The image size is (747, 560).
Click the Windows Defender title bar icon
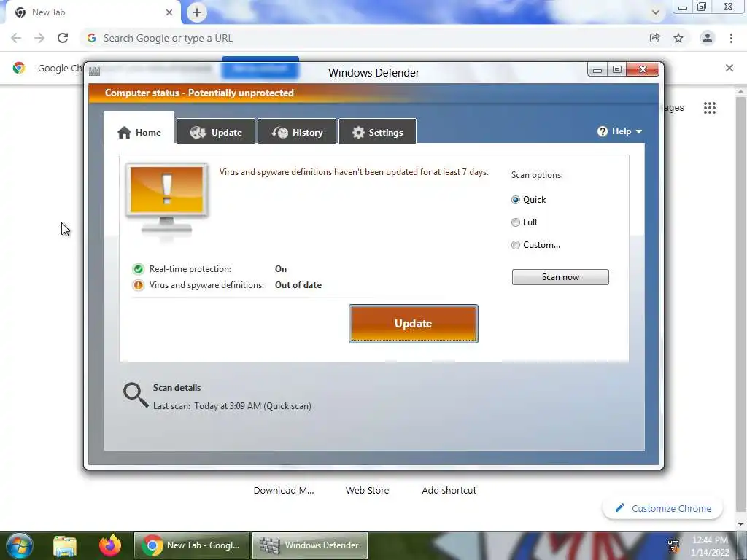point(94,71)
